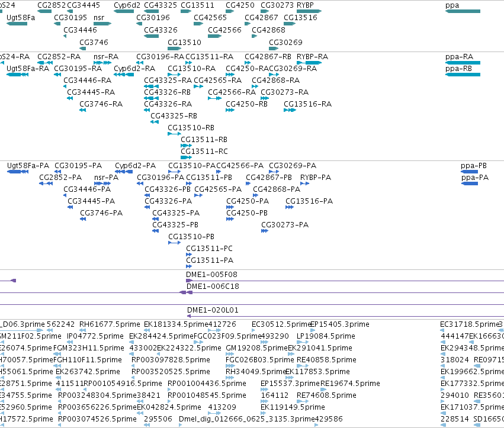Click protein ppa-PB label

tap(474, 166)
